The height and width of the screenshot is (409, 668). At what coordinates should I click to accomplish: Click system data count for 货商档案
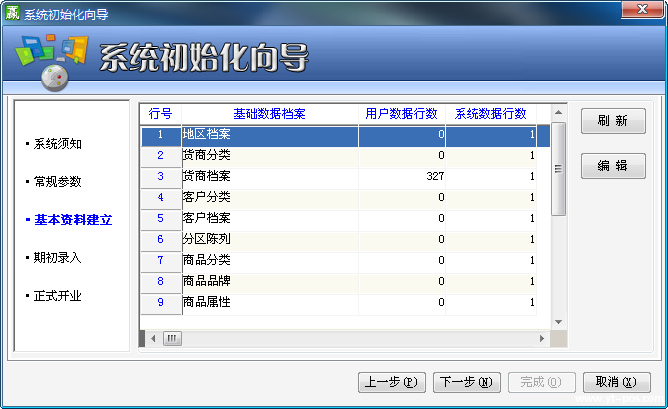coord(491,178)
